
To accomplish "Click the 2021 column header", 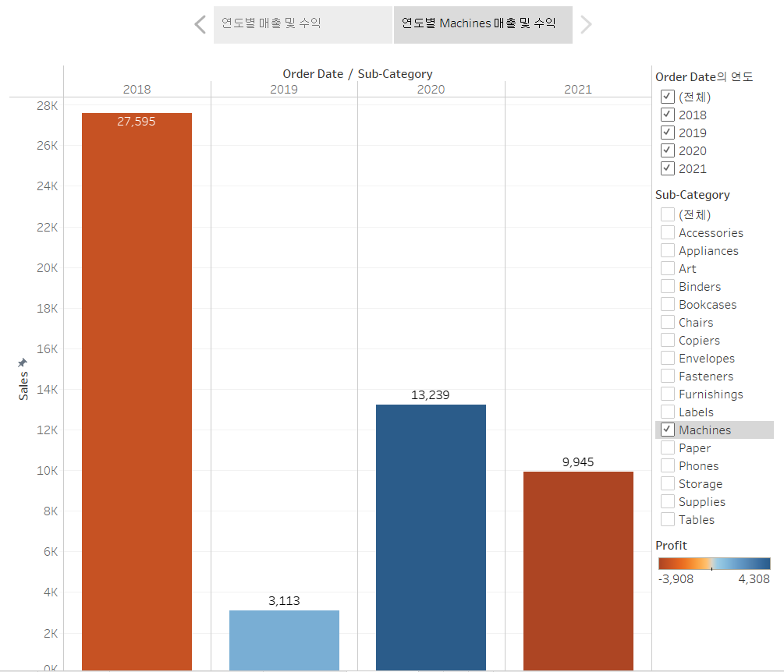I will click(x=578, y=90).
